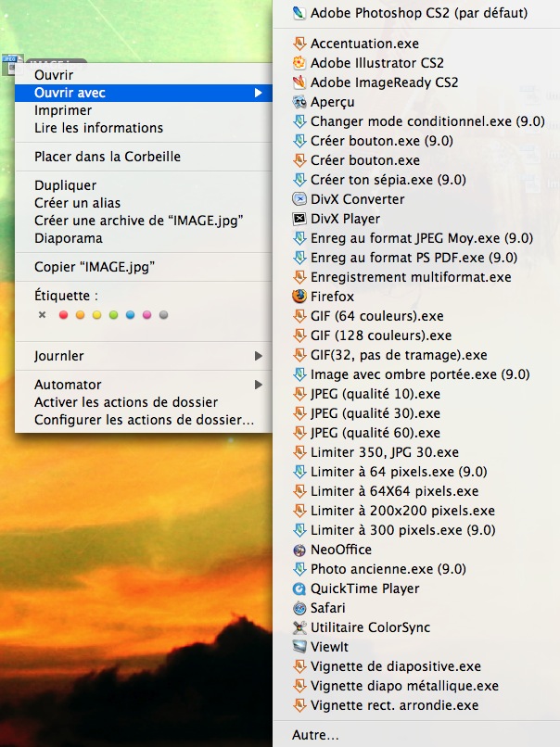Click the DivX Converter icon

pyautogui.click(x=299, y=199)
